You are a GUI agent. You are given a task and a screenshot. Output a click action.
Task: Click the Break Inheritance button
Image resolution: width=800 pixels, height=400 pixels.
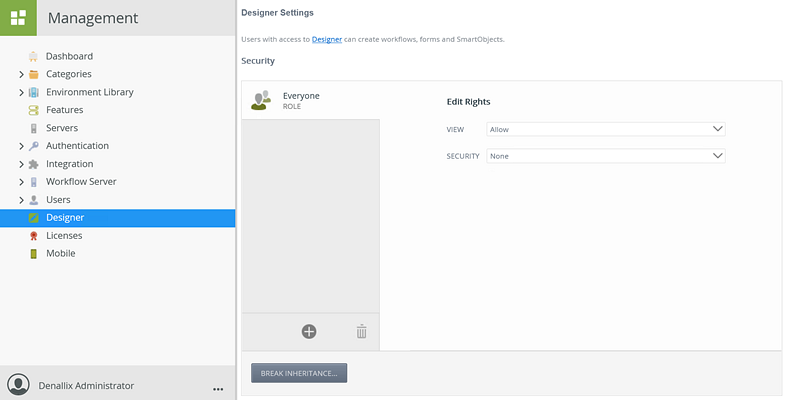299,373
